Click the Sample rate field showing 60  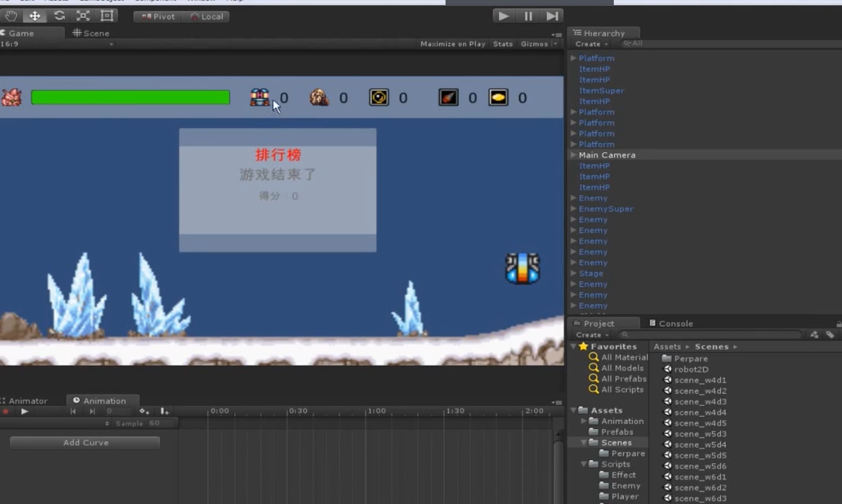[155, 423]
